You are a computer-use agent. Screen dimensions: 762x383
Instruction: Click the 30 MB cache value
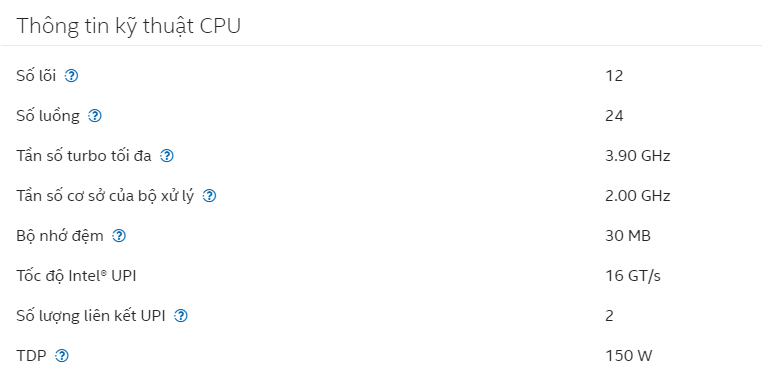click(x=628, y=236)
